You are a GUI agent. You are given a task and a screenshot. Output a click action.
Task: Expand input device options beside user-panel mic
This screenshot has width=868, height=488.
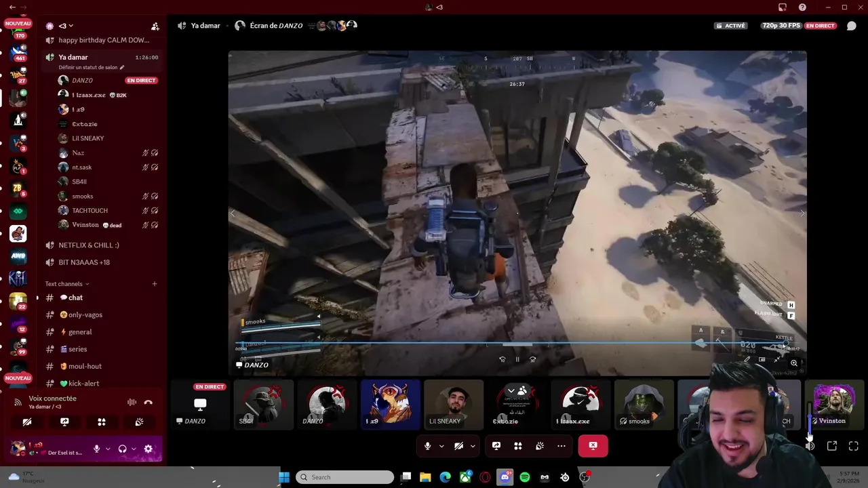pos(108,449)
